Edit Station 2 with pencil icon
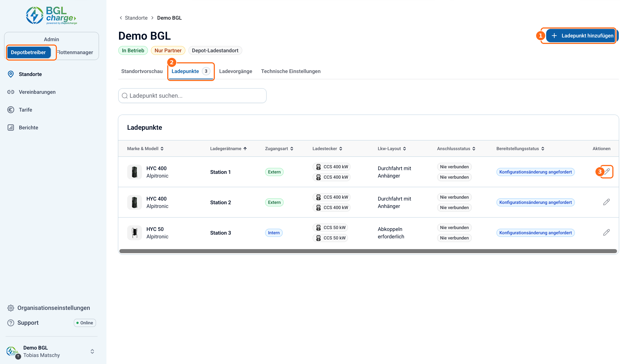 point(606,202)
